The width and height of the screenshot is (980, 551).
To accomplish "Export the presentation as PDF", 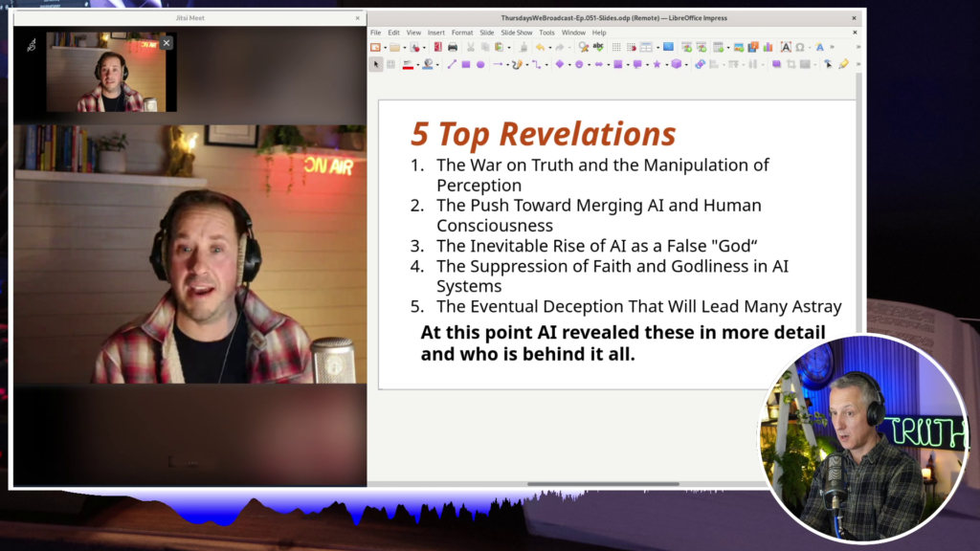I will (x=437, y=47).
